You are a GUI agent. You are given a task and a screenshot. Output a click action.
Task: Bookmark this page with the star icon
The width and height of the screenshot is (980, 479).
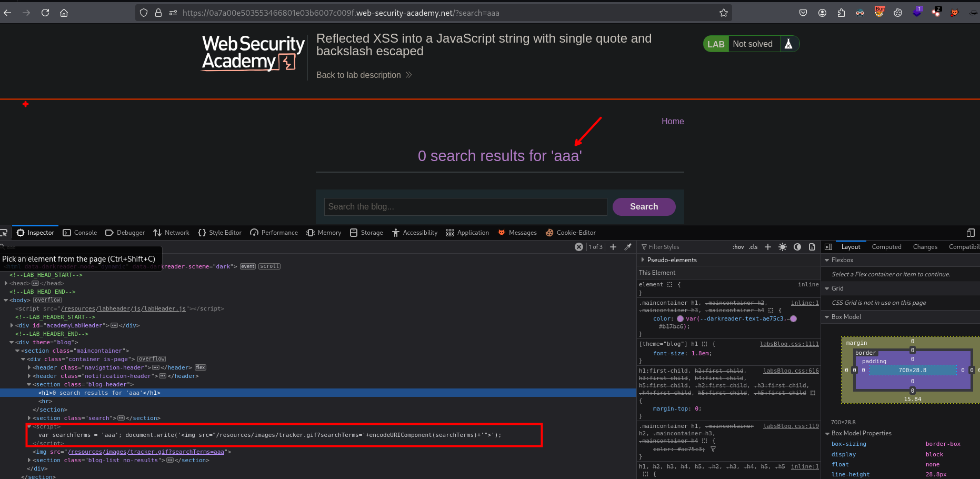point(724,13)
